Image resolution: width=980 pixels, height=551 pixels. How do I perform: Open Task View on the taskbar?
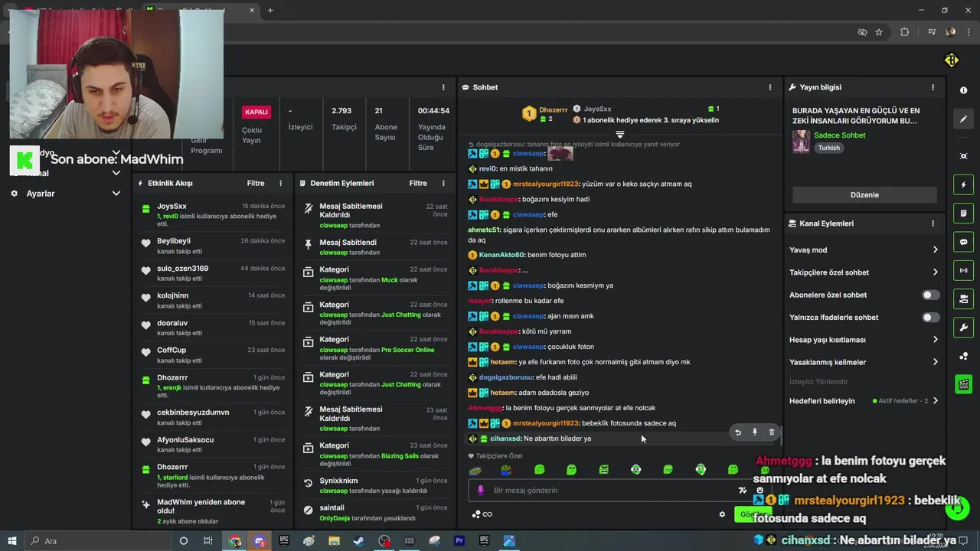click(207, 541)
